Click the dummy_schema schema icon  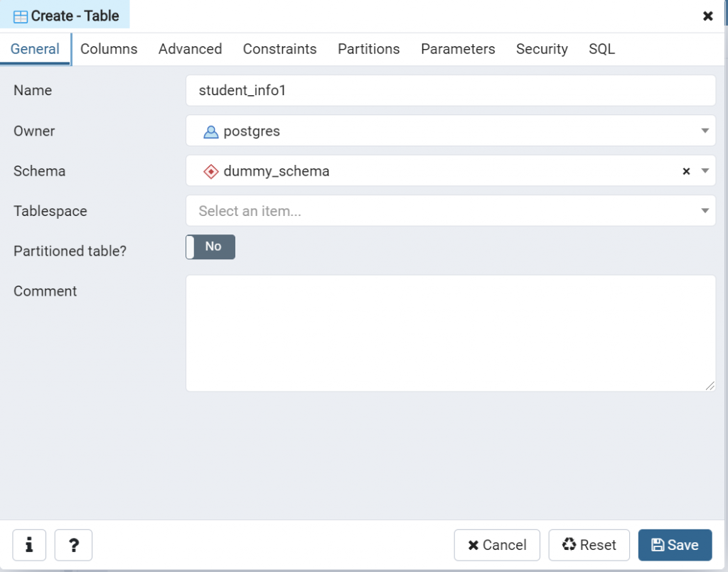[210, 171]
